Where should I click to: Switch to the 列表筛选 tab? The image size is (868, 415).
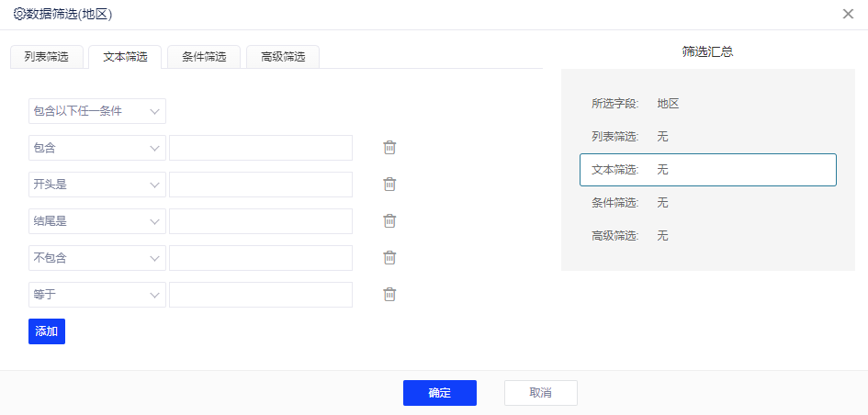tap(46, 57)
